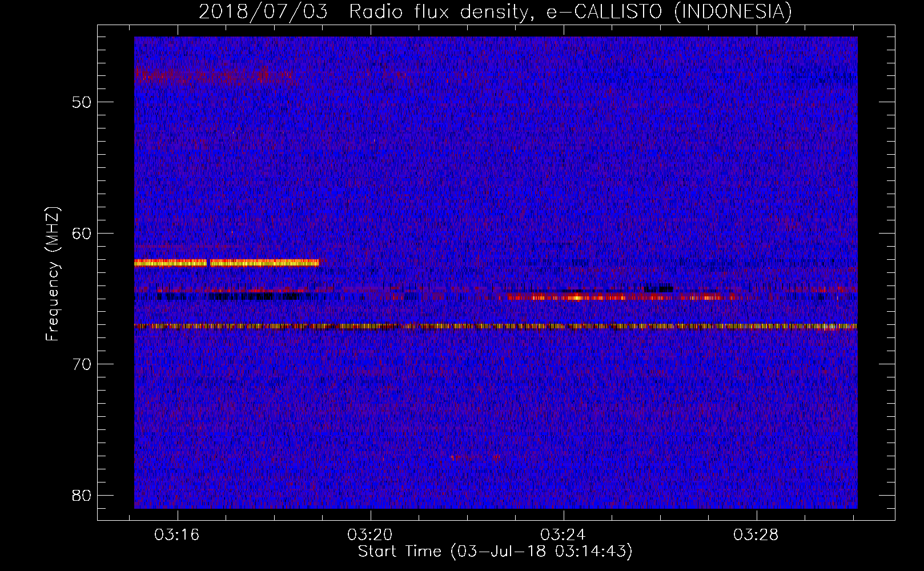Click the '50' frequency tick label
The height and width of the screenshot is (571, 924).
(82, 102)
